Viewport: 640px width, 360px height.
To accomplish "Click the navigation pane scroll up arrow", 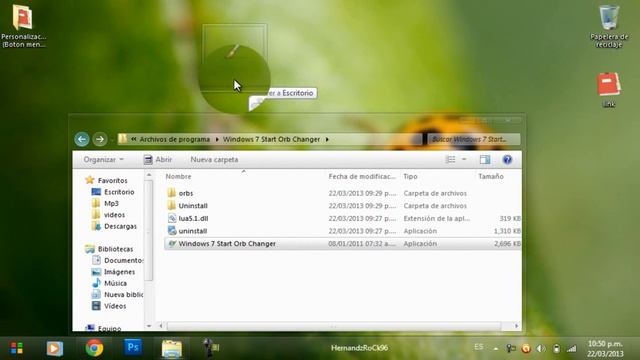I will click(149, 175).
